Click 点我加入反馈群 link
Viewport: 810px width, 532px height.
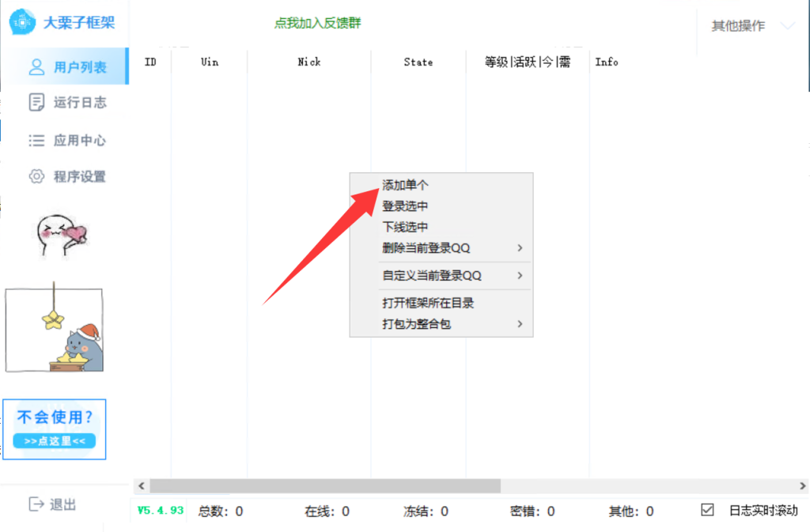pyautogui.click(x=317, y=23)
